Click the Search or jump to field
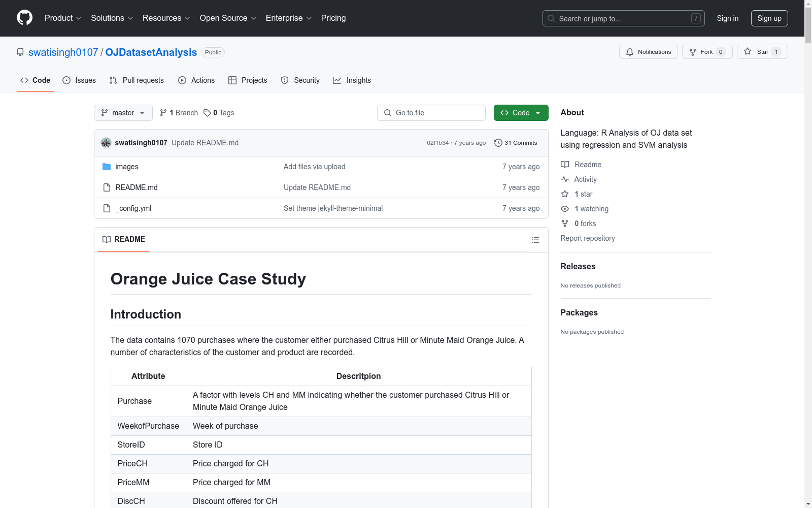 point(624,18)
